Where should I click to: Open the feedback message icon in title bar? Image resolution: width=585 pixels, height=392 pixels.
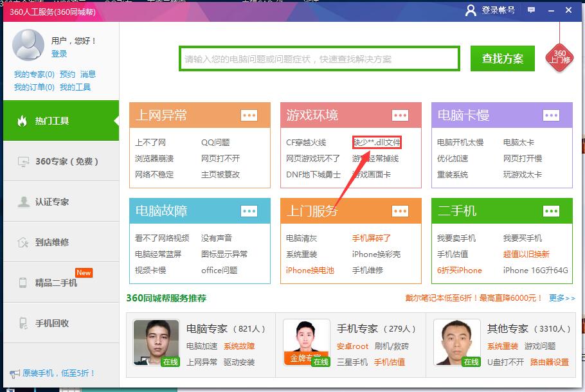pyautogui.click(x=531, y=10)
